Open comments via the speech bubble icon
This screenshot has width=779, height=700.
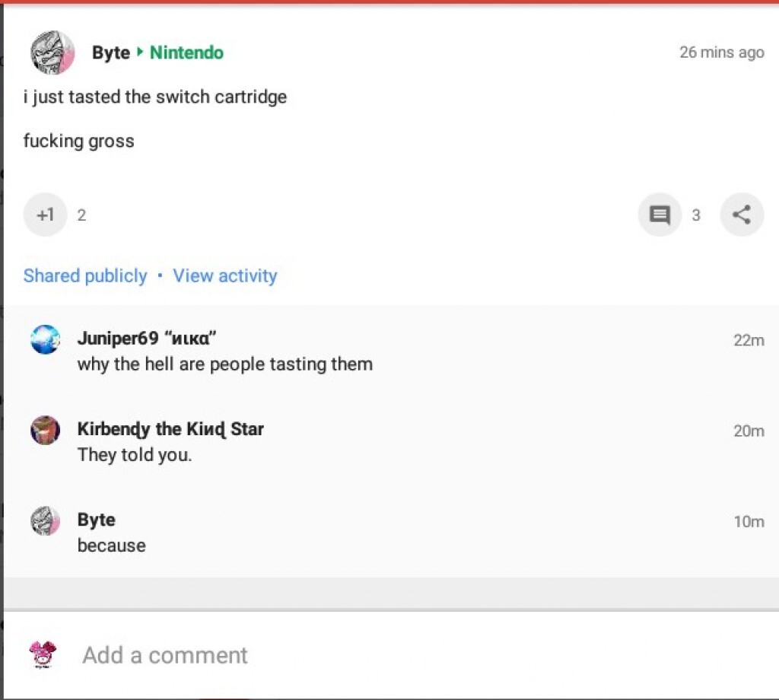pos(660,215)
